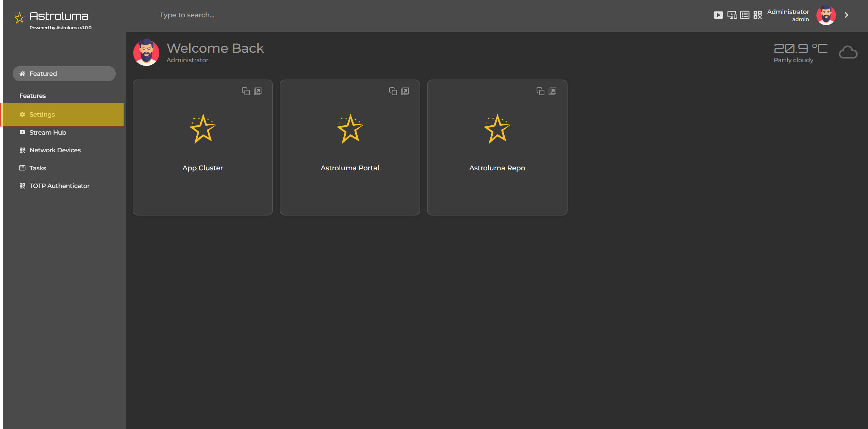868x429 pixels.
Task: Click the cloud weather icon
Action: 848,52
